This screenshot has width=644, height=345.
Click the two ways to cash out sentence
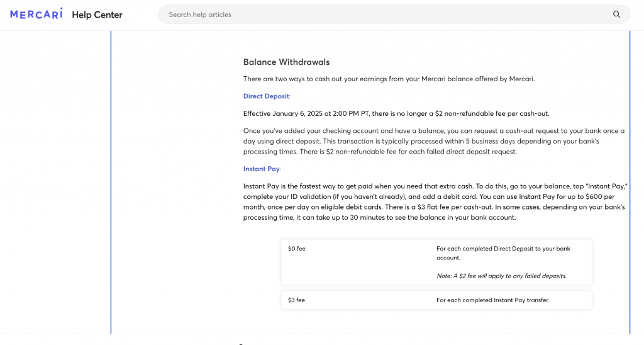(388, 79)
